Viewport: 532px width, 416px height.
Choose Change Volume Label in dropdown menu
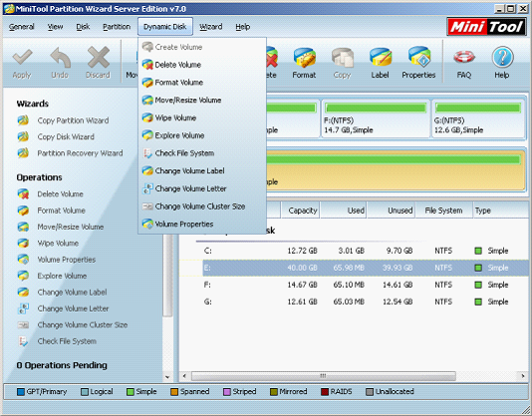[x=202, y=171]
